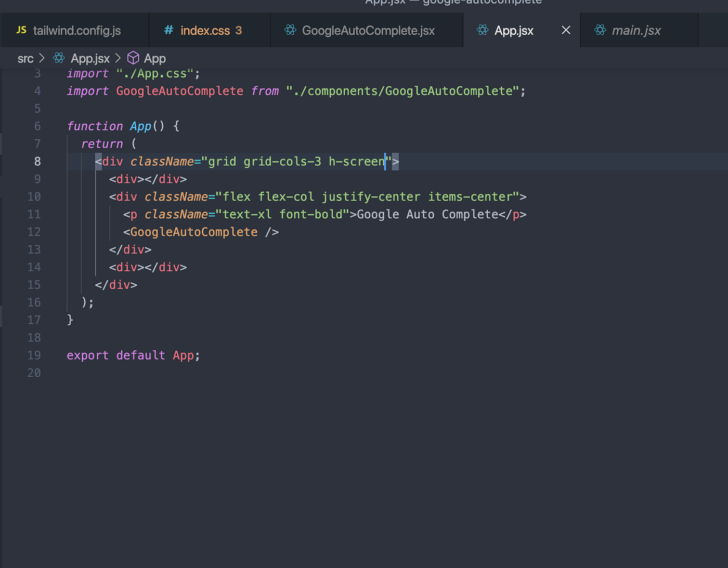Open the index.css tab
Screen dimensions: 728x568
coord(205,30)
